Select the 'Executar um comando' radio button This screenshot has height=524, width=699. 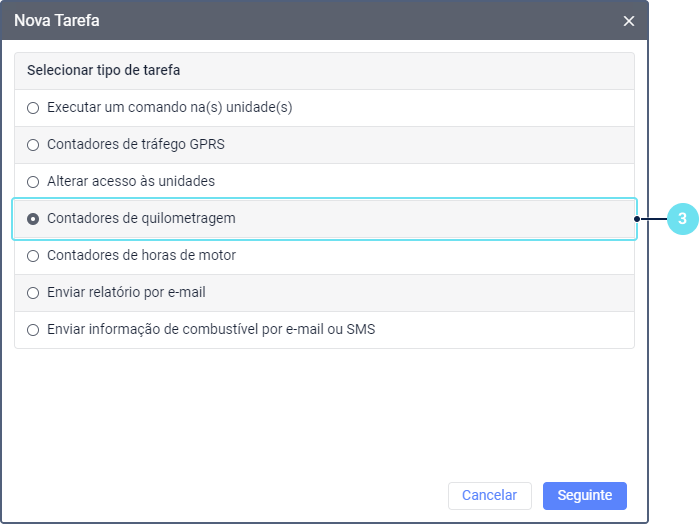point(33,108)
